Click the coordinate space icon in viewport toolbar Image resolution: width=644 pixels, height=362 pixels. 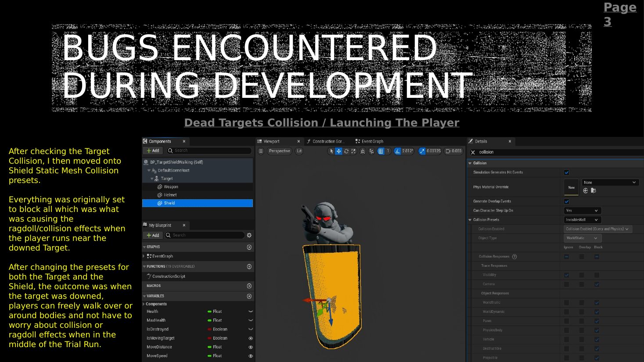pos(363,151)
